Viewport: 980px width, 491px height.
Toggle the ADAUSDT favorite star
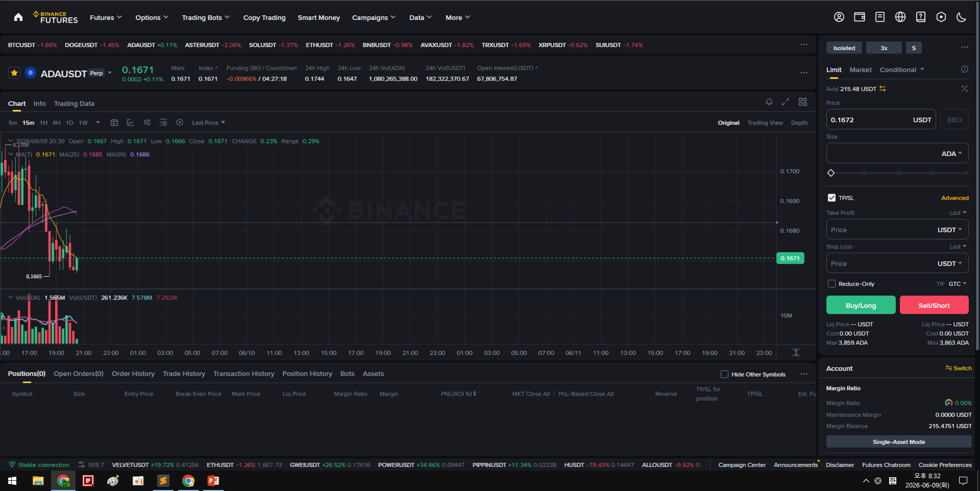(x=14, y=73)
